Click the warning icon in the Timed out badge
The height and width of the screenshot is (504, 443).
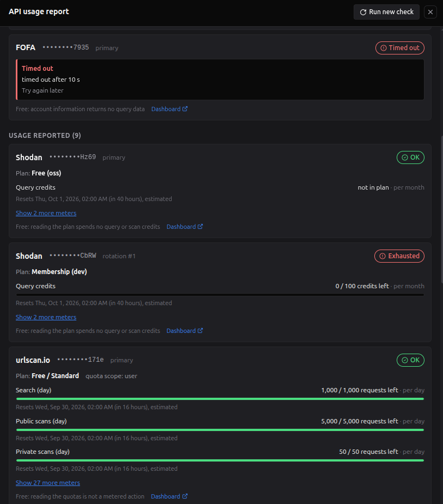384,48
